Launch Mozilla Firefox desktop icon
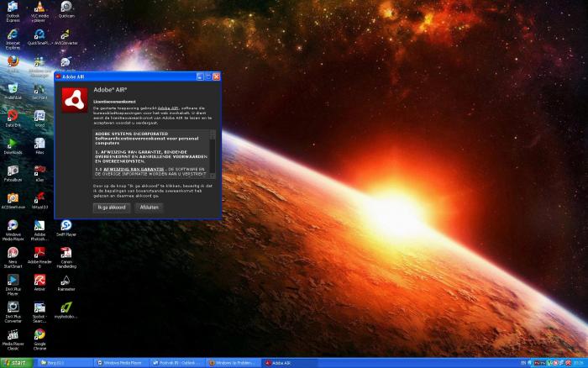This screenshot has height=368, width=588. click(13, 64)
